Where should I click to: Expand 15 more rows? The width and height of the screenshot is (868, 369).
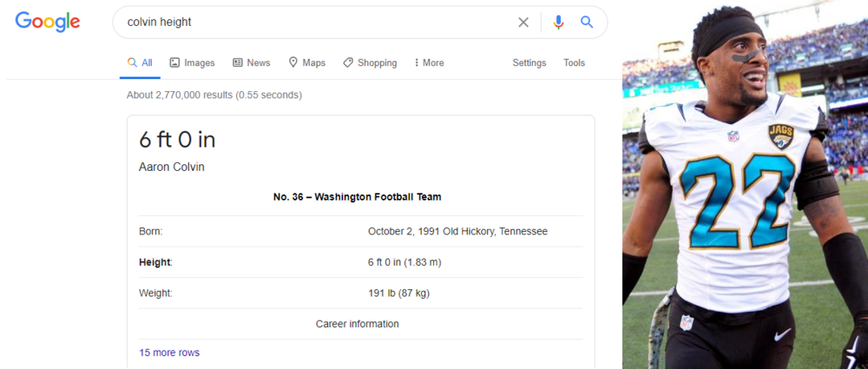[169, 353]
